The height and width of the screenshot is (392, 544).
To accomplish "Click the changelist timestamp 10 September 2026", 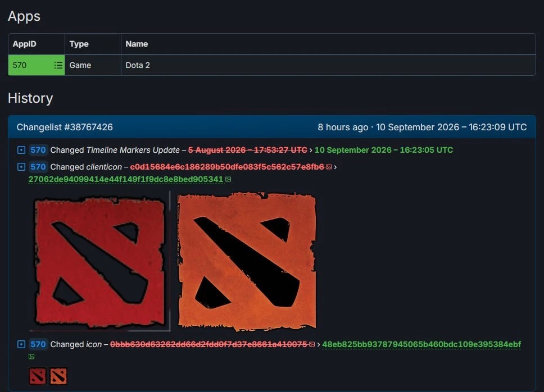I will pyautogui.click(x=422, y=127).
